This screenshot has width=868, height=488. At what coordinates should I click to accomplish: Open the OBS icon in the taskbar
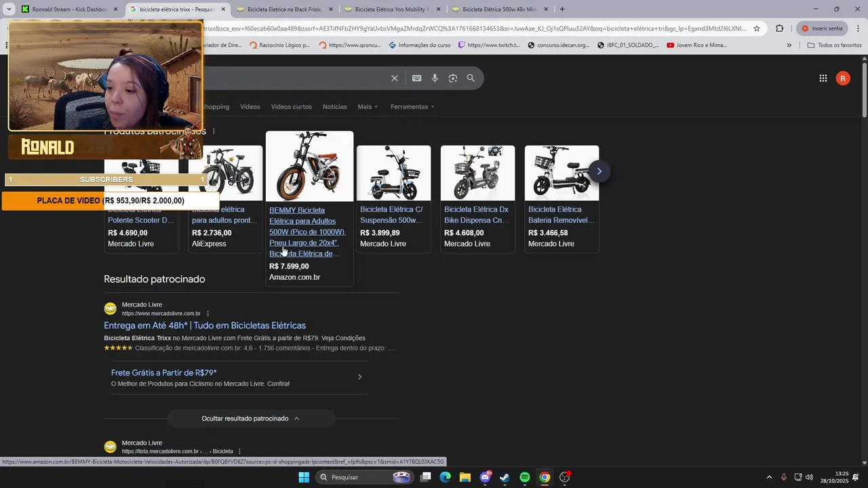pyautogui.click(x=565, y=477)
